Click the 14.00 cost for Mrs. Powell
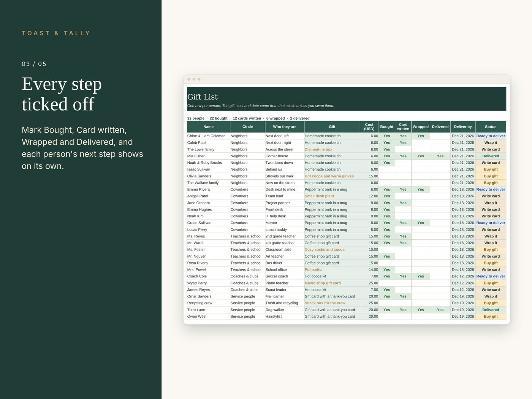Image resolution: width=532 pixels, height=399 pixels. coord(369,270)
